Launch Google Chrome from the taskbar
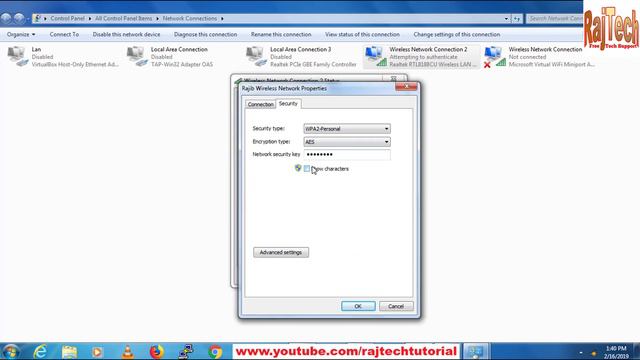The height and width of the screenshot is (360, 640). coord(215,351)
